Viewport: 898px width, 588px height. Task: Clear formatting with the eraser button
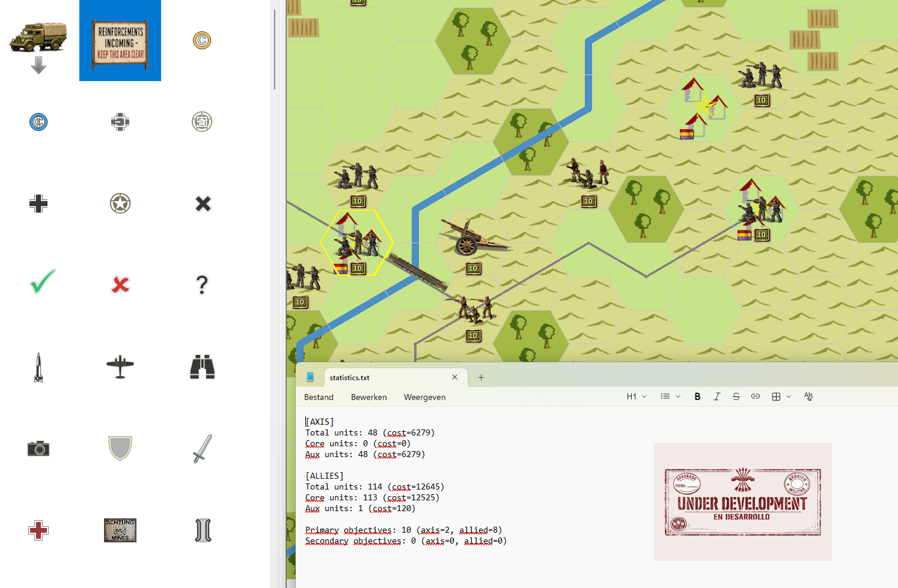[x=808, y=396]
